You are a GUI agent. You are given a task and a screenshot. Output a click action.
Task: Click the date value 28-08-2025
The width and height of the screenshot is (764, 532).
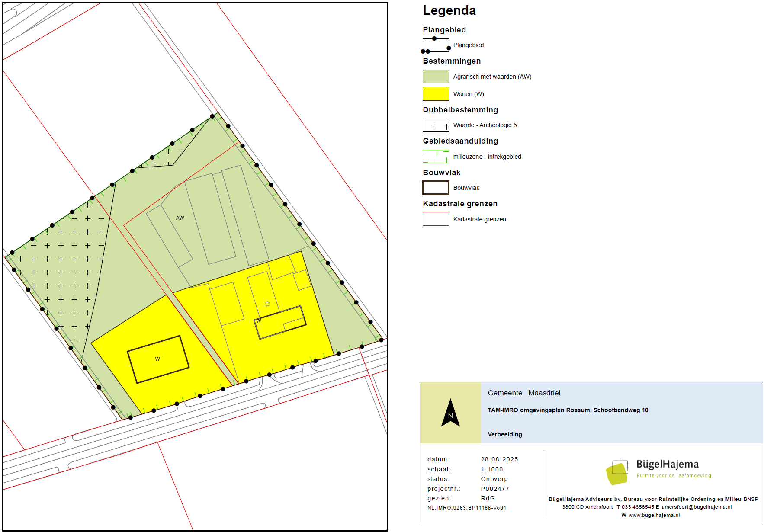499,459
